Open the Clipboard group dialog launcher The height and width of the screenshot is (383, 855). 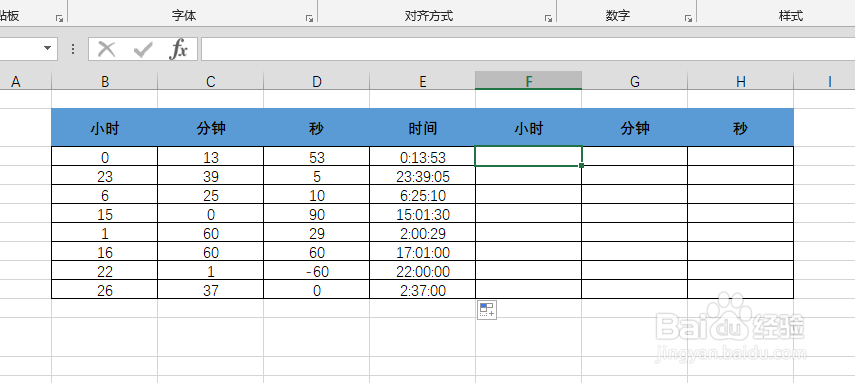tap(59, 19)
